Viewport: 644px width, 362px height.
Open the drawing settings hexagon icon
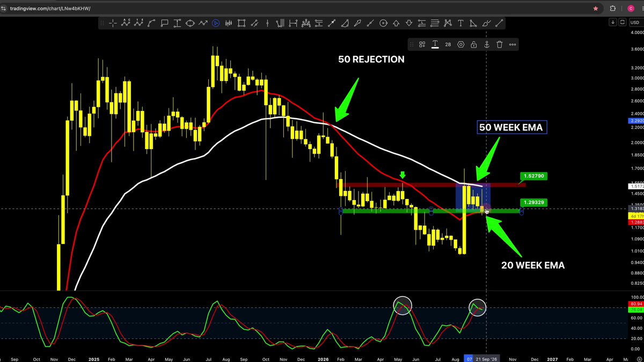pos(460,45)
